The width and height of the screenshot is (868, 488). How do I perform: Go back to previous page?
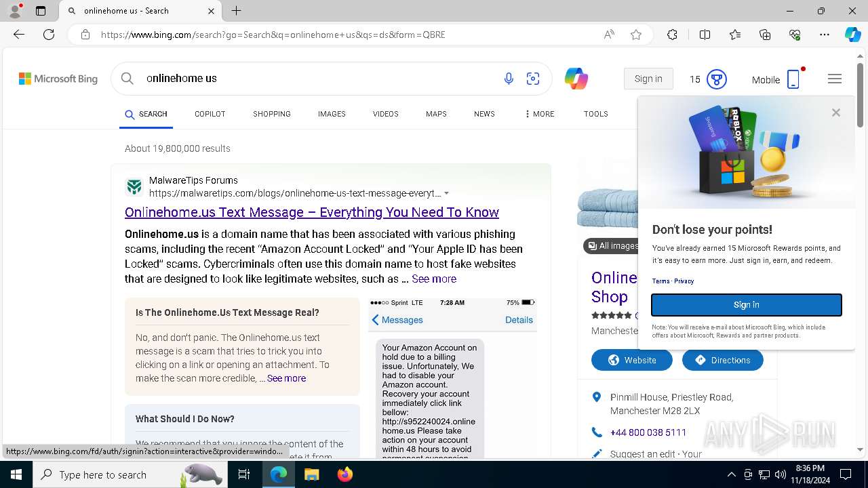[19, 35]
